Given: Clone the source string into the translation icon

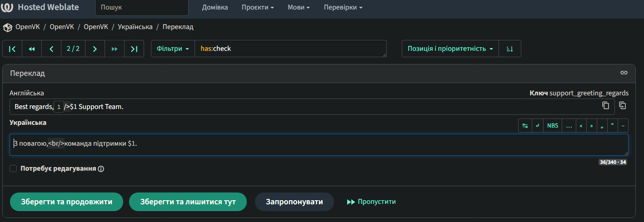Looking at the screenshot, I should [x=623, y=105].
